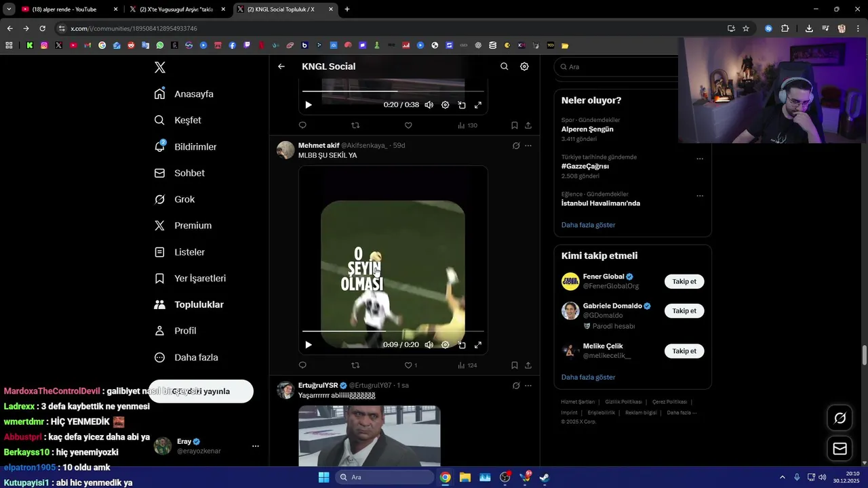Share Mehmet akif's post
Image resolution: width=868 pixels, height=488 pixels.
click(528, 365)
